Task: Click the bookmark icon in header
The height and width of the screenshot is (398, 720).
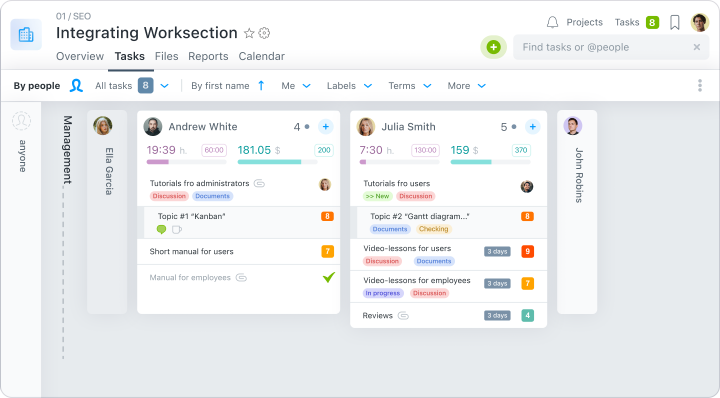Action: pos(675,22)
